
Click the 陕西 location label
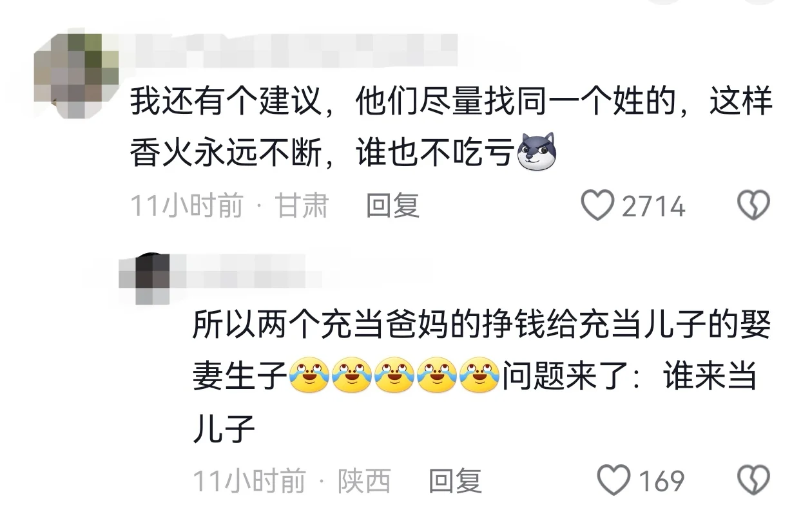click(364, 480)
